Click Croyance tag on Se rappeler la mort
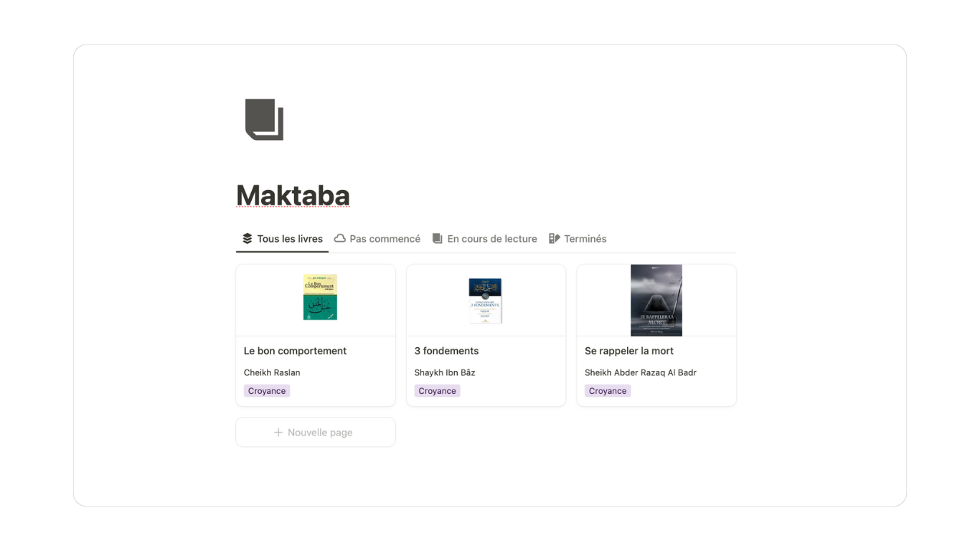This screenshot has height=551, width=980. click(608, 391)
